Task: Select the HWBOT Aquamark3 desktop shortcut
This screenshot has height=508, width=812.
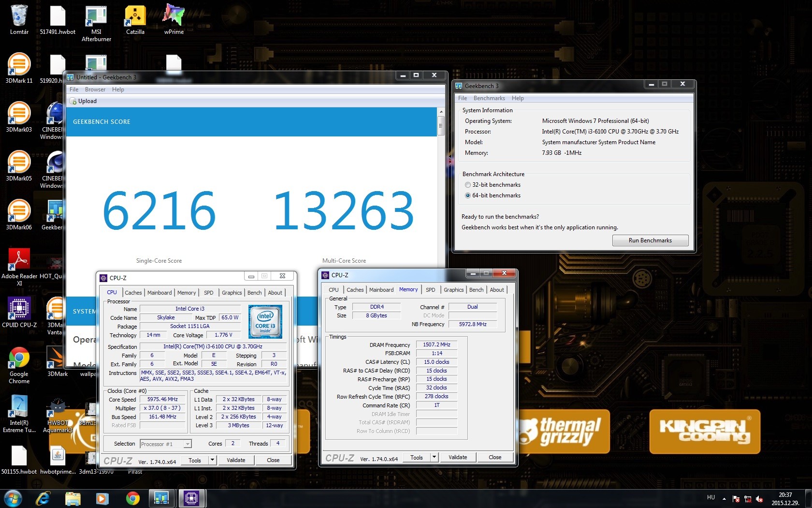Action: click(58, 415)
